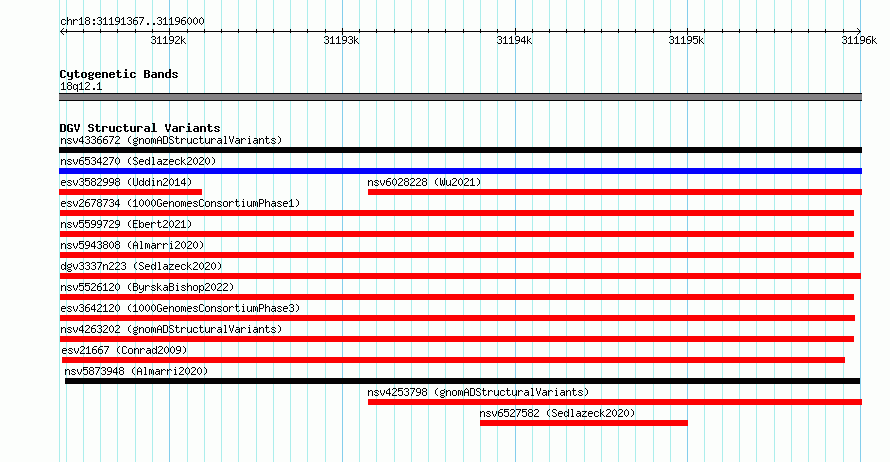This screenshot has width=890, height=462.
Task: Open variant nsv6534270 (Sedlazeck2020) label
Action: (x=138, y=161)
